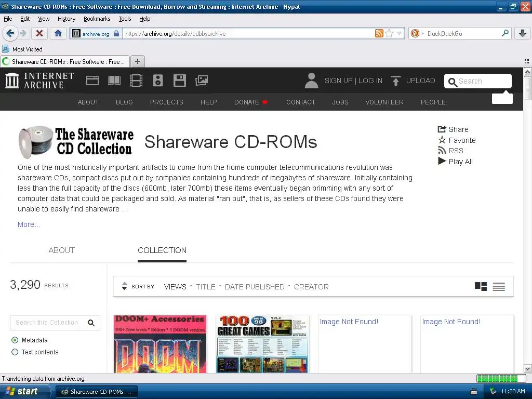Sort results by CREATOR
The image size is (532, 399).
pos(311,287)
